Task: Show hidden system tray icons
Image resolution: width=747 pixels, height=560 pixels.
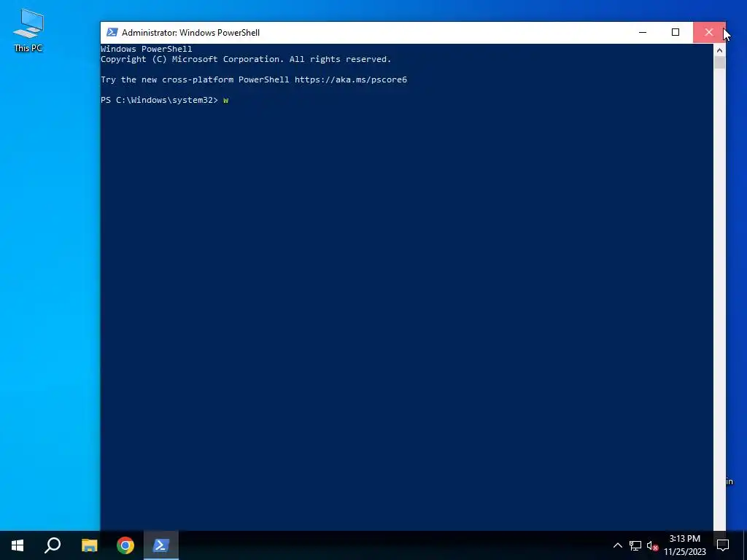Action: pos(617,545)
